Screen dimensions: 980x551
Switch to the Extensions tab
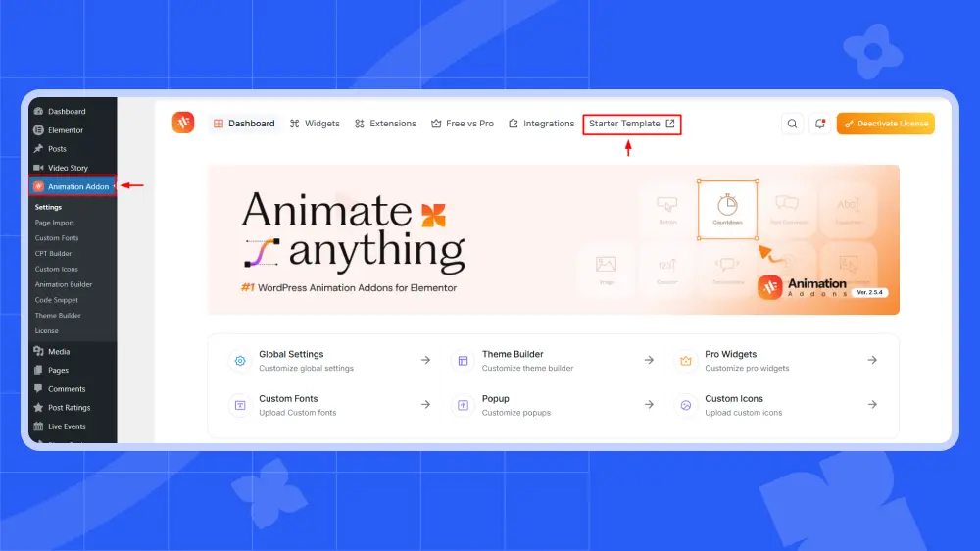[385, 124]
